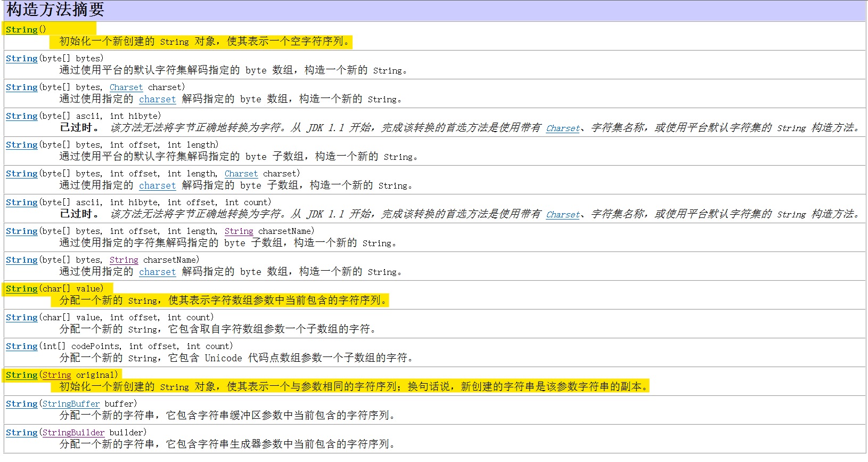Follow the String parameter type link before original
The image size is (868, 462).
coord(57,375)
